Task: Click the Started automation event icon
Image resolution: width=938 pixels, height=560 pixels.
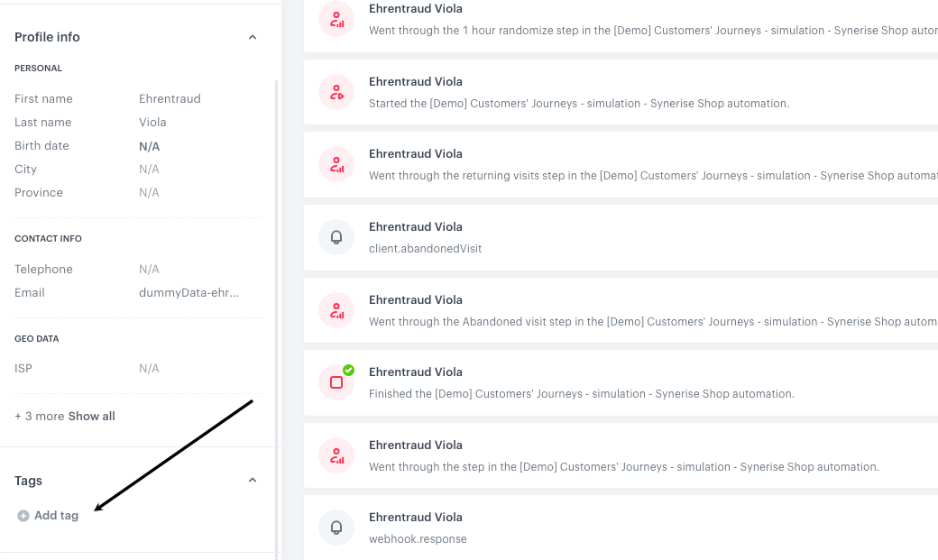Action: [336, 92]
